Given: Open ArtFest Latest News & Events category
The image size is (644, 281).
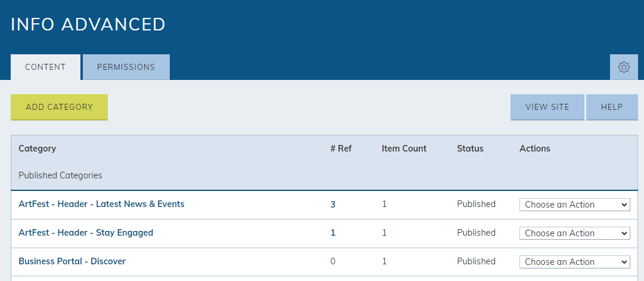Looking at the screenshot, I should 101,203.
